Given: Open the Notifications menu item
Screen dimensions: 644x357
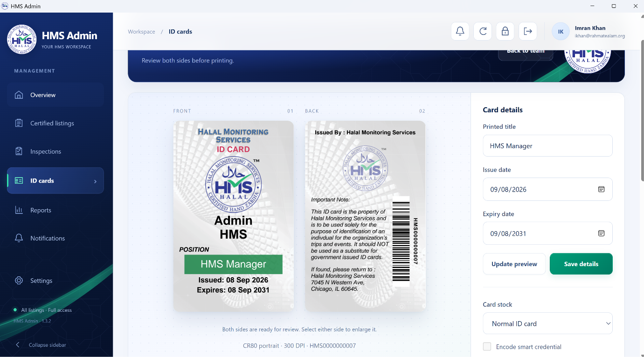Looking at the screenshot, I should coord(55,238).
